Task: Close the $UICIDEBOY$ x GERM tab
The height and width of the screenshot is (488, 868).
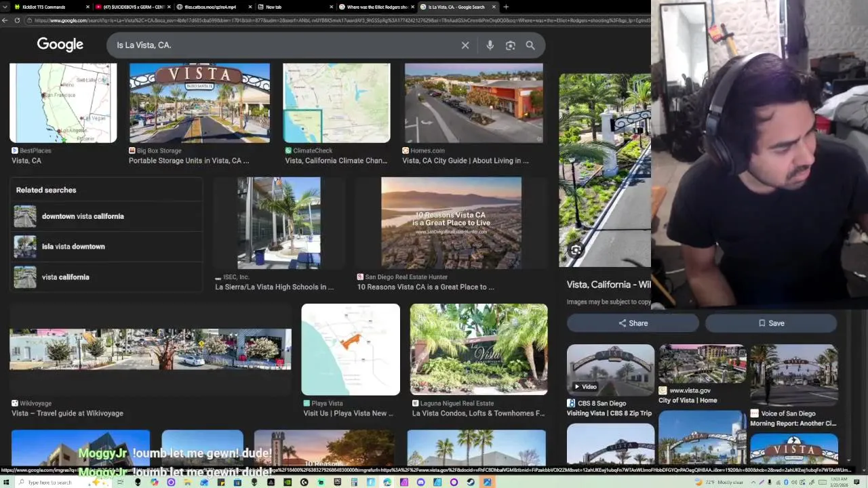Action: (x=169, y=7)
